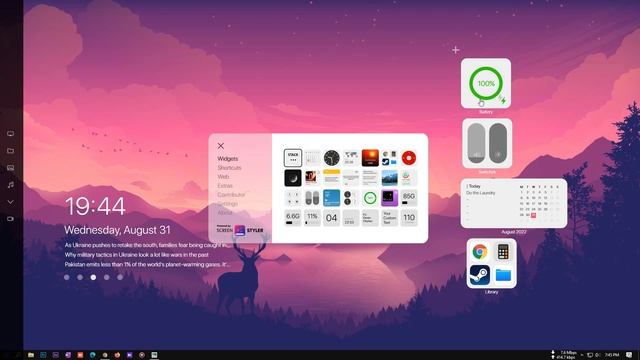Launch Chrome from Library widget
The width and height of the screenshot is (640, 360).
(480, 252)
